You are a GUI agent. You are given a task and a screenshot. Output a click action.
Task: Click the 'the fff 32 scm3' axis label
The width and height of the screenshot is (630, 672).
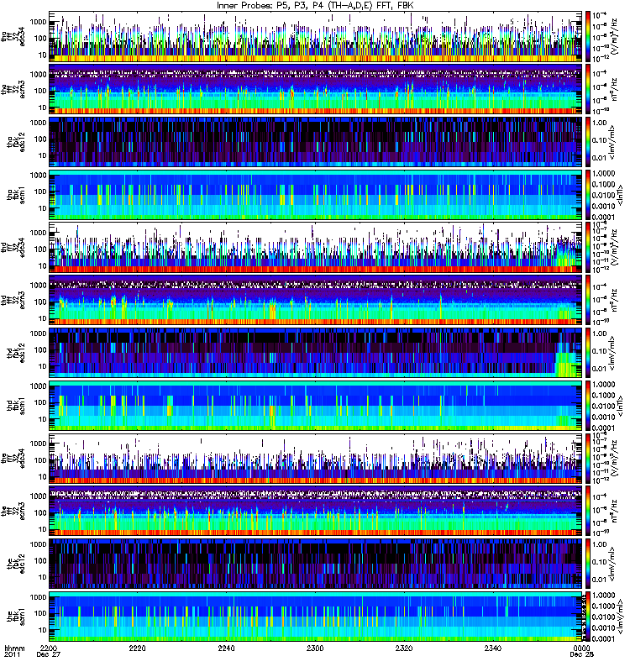(x=13, y=511)
